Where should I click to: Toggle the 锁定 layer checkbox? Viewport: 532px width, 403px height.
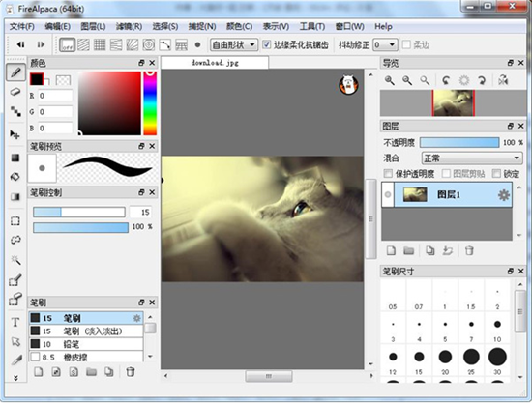tap(496, 174)
